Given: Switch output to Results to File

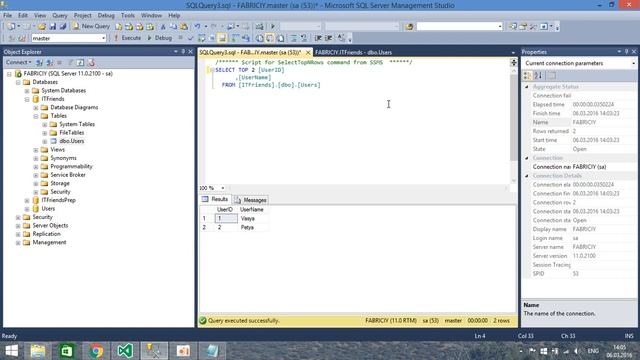Looking at the screenshot, I should point(281,38).
